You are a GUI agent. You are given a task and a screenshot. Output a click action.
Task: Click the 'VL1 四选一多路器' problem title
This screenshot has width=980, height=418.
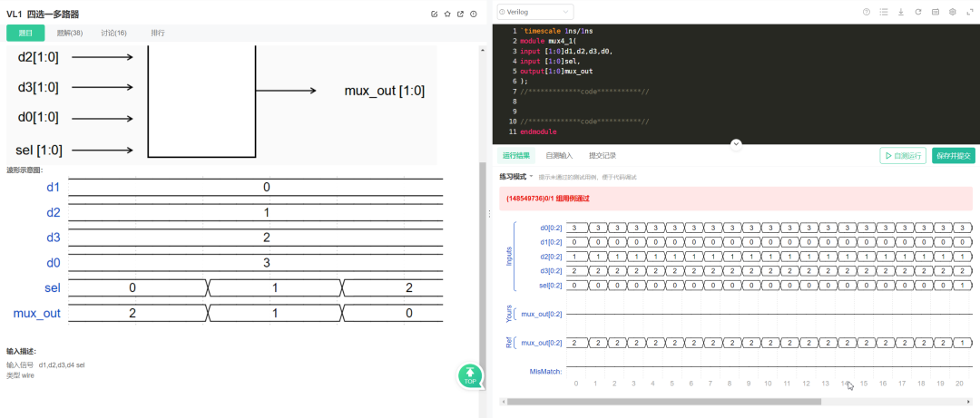click(x=43, y=14)
